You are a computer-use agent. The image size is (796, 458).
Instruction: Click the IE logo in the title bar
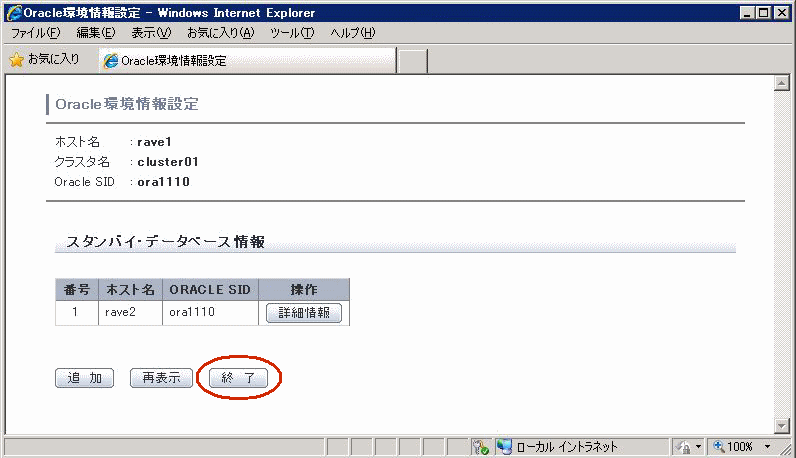click(x=14, y=12)
